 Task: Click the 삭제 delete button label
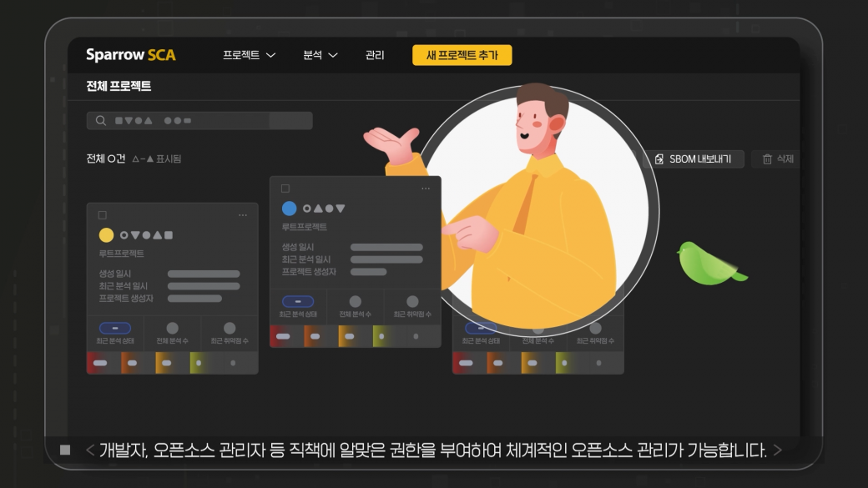(785, 158)
